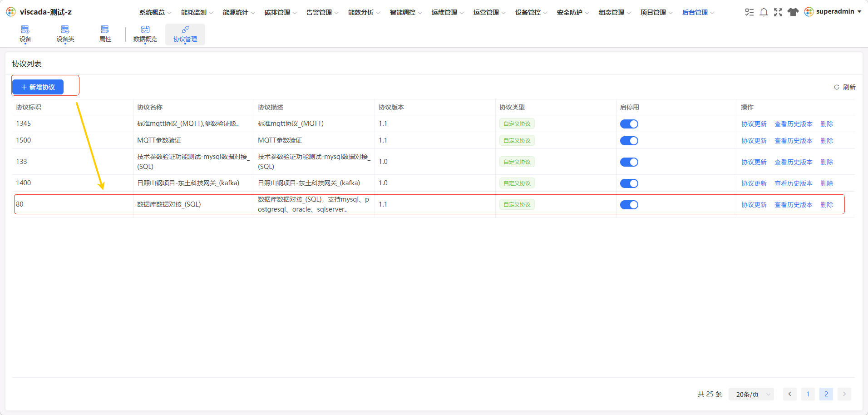This screenshot has height=415, width=868.
Task: Open the 属性 section icon
Action: (x=105, y=30)
